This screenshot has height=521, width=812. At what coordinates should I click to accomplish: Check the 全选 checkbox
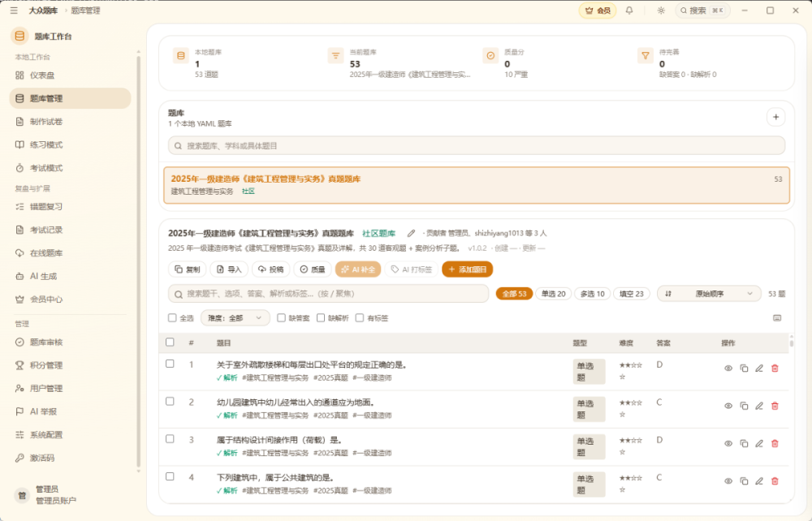(x=172, y=317)
